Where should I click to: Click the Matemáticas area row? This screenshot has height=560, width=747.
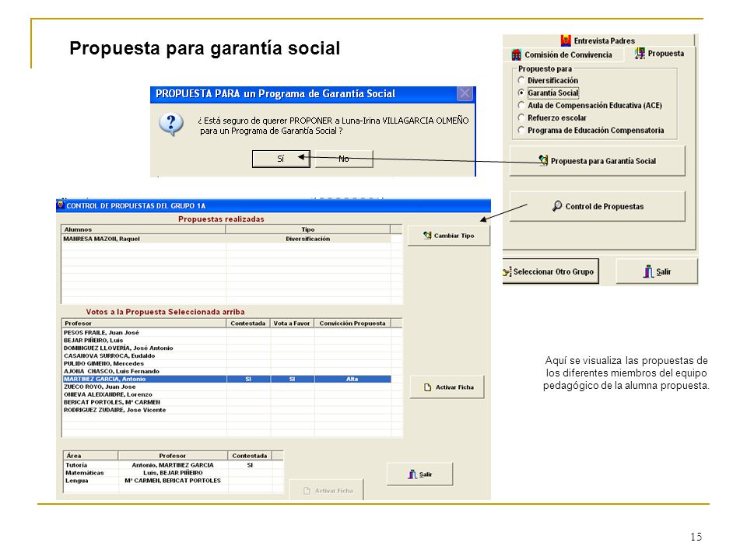point(168,473)
